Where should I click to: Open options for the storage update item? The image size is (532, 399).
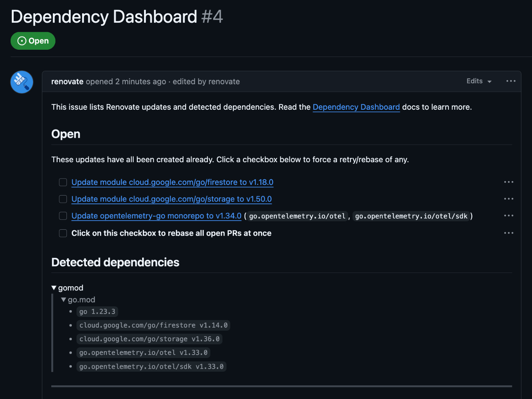508,199
